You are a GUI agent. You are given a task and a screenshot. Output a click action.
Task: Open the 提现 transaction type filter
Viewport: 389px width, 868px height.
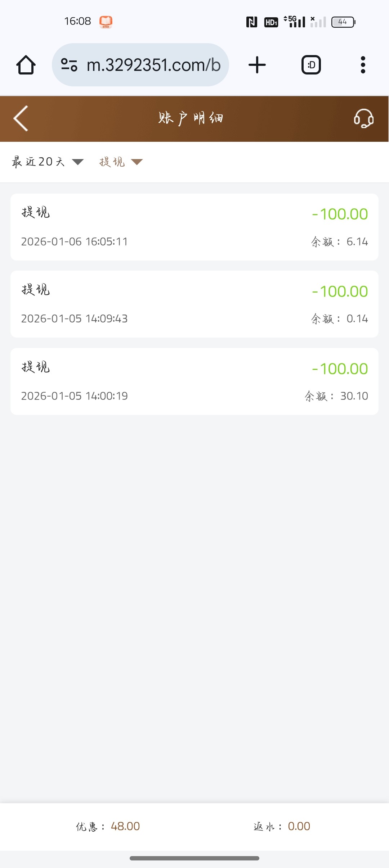click(112, 162)
